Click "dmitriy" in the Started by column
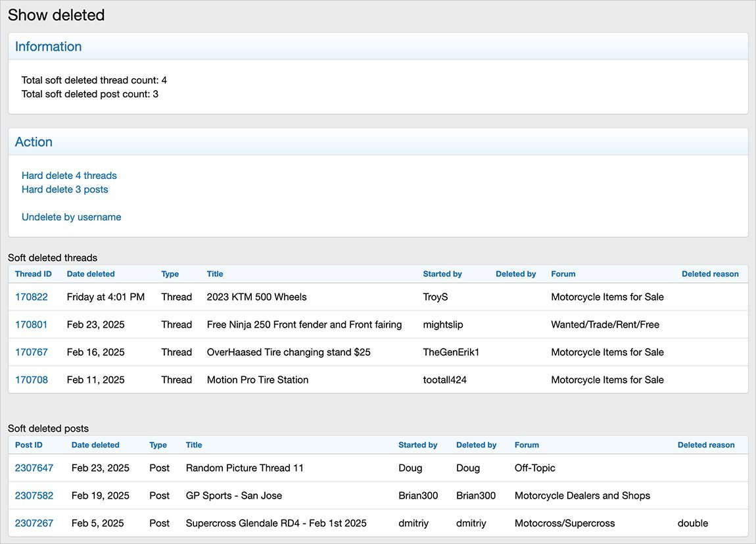 413,523
